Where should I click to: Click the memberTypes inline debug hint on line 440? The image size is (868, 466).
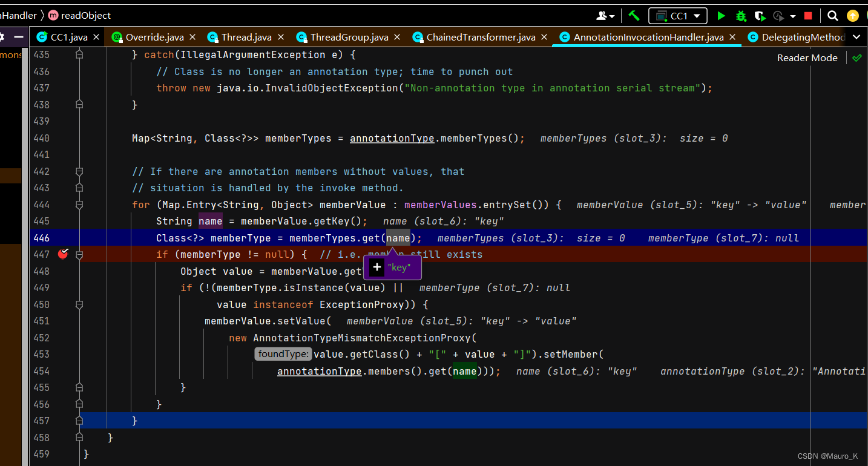634,138
